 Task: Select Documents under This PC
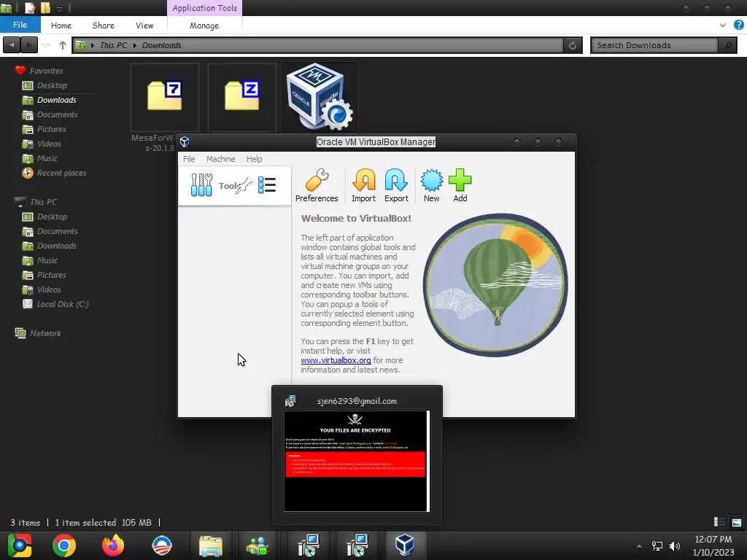coord(57,231)
